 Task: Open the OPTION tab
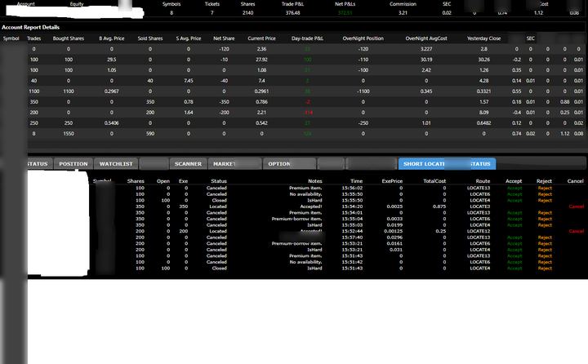click(289, 164)
